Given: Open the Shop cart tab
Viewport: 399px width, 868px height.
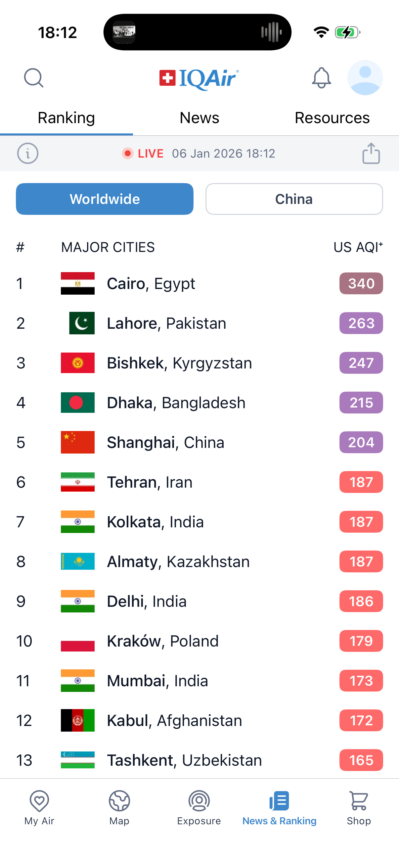Looking at the screenshot, I should [x=359, y=807].
